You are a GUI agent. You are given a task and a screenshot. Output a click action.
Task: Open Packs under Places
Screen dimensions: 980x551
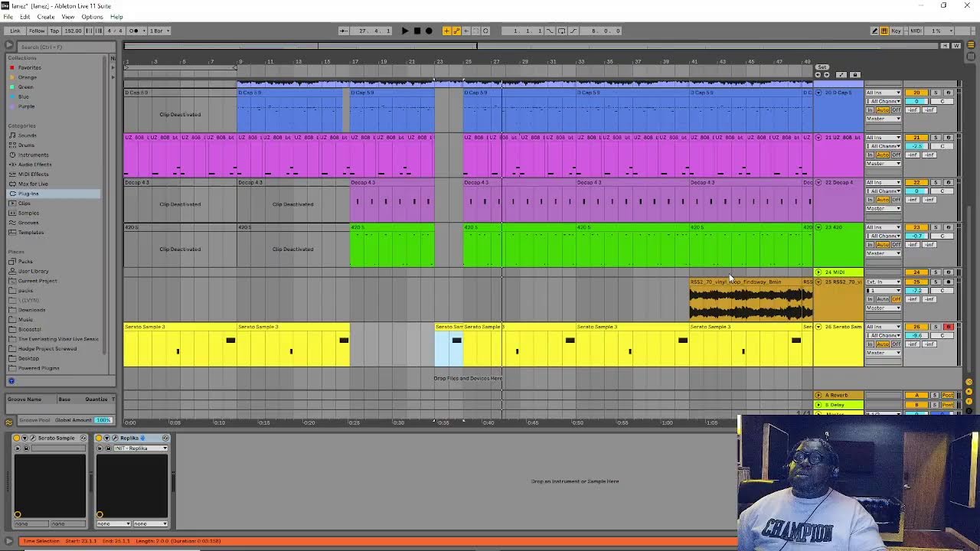(x=26, y=262)
